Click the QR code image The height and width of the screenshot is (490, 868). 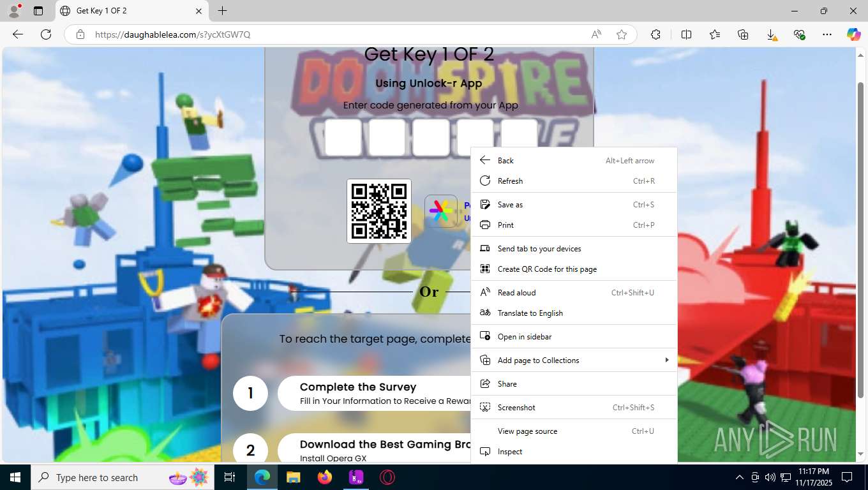[x=379, y=211]
